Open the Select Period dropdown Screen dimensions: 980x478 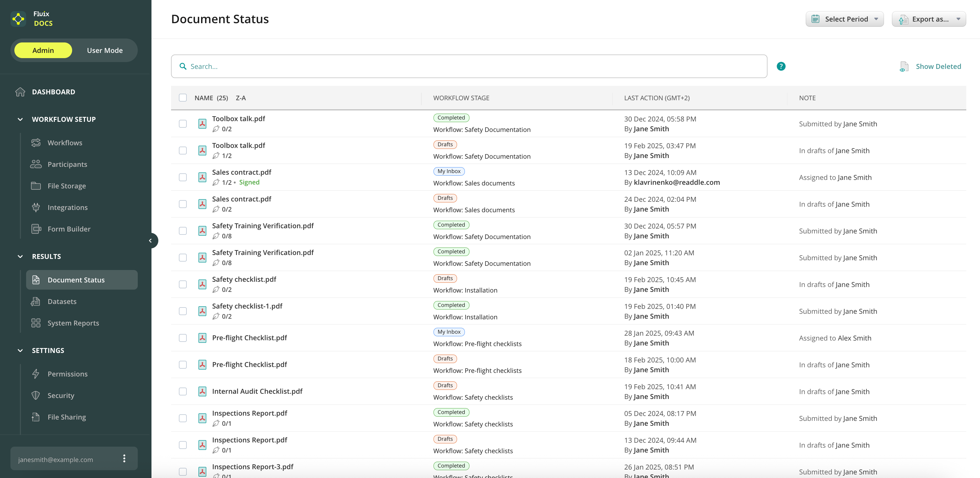click(844, 19)
